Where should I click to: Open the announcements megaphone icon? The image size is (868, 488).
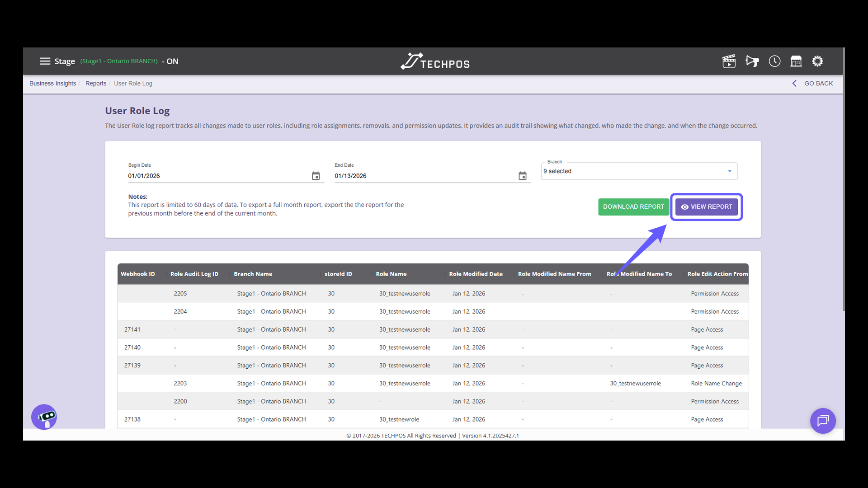tap(752, 61)
